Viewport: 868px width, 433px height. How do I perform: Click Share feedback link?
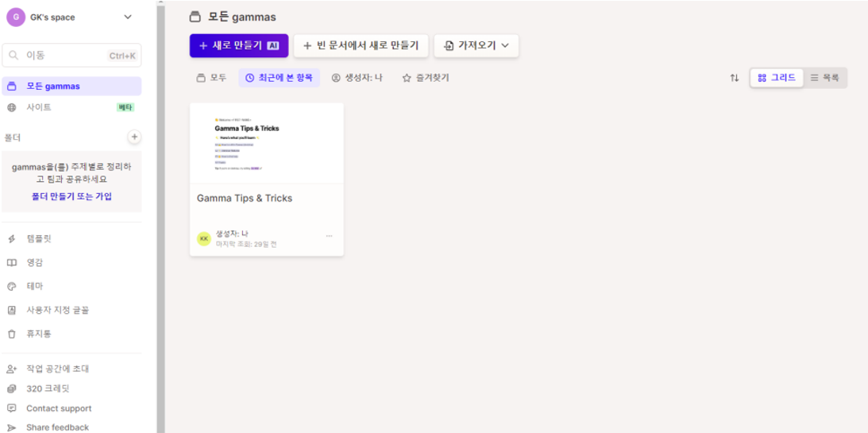[x=57, y=427]
